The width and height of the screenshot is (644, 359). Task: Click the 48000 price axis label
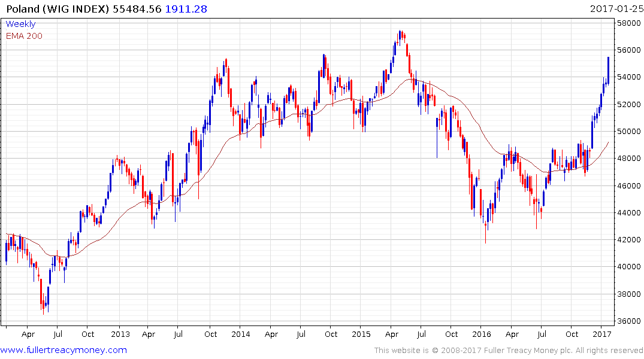(629, 159)
